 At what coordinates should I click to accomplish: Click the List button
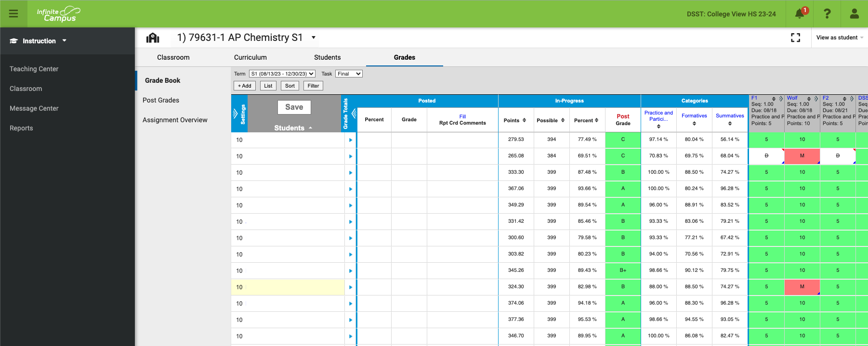(268, 86)
